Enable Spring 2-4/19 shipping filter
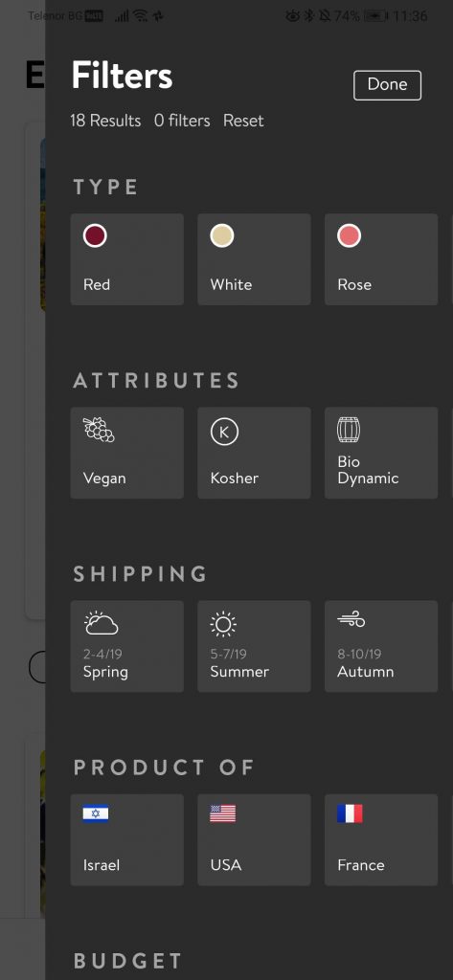This screenshot has height=980, width=453. (127, 646)
